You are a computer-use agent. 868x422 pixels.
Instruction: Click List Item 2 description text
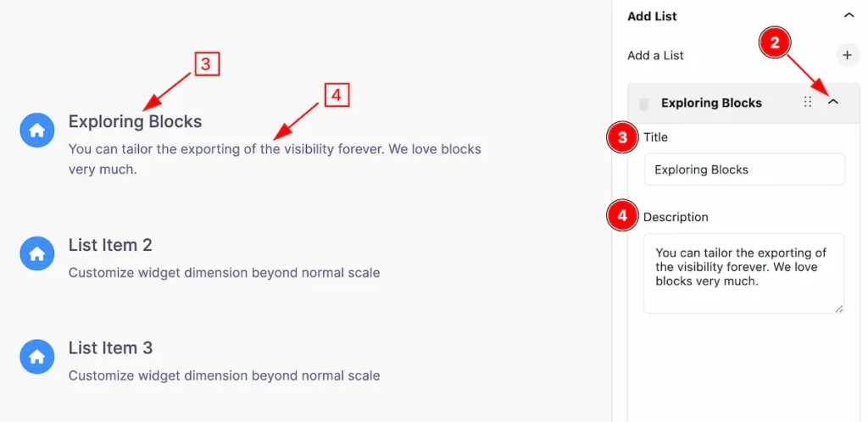[x=224, y=273]
